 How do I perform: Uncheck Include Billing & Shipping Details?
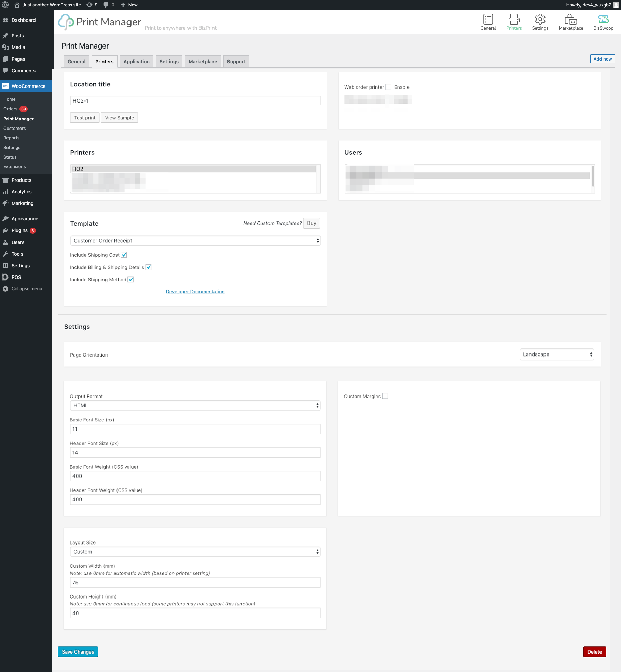tap(149, 267)
